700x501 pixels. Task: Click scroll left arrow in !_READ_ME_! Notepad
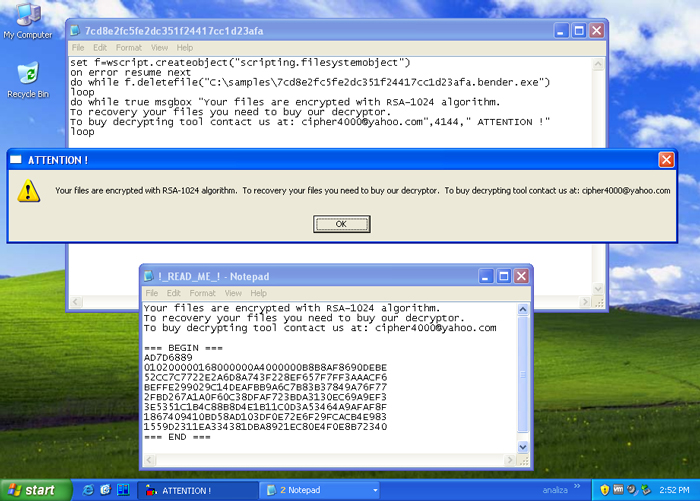[x=150, y=460]
